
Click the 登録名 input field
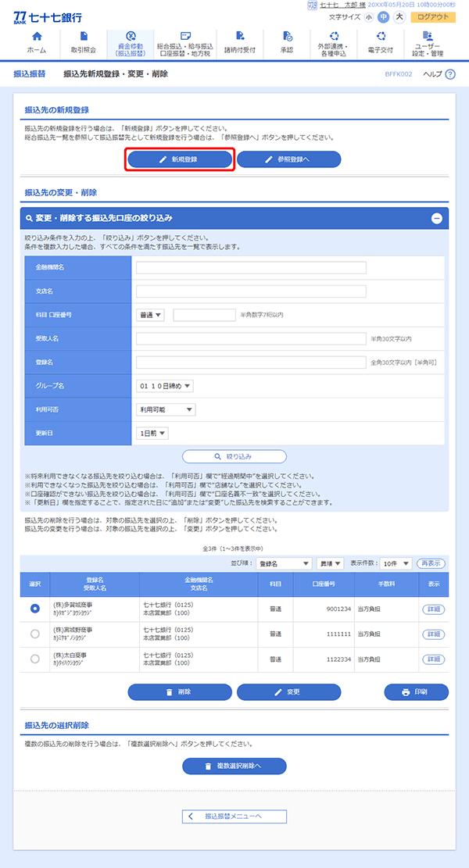(252, 363)
